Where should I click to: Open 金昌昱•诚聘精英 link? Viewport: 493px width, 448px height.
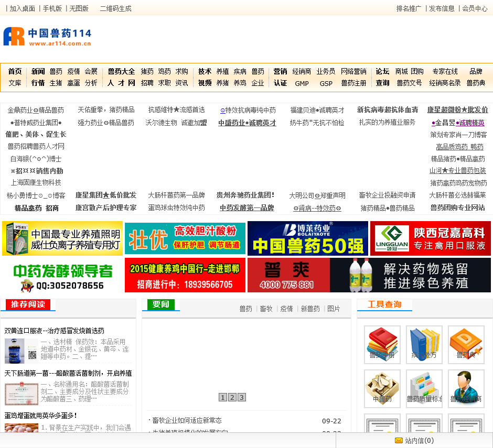click(458, 123)
